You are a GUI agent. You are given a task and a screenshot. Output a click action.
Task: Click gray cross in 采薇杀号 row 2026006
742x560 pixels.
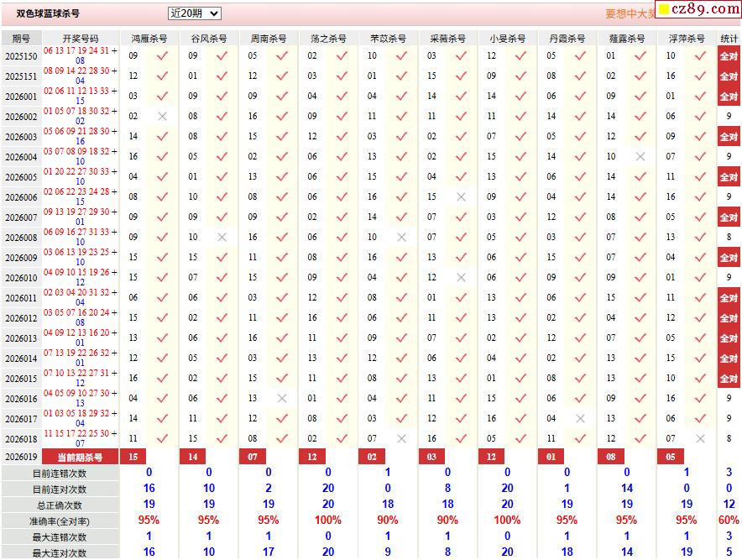point(461,197)
